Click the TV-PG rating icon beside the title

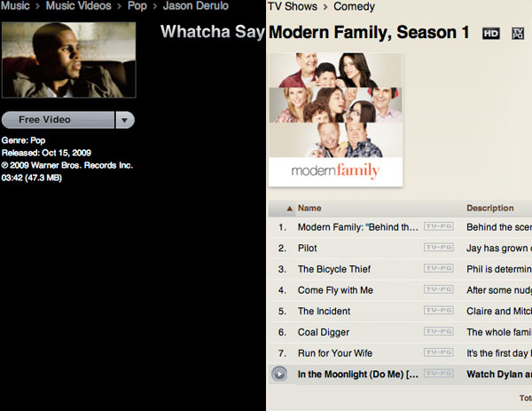coord(518,33)
